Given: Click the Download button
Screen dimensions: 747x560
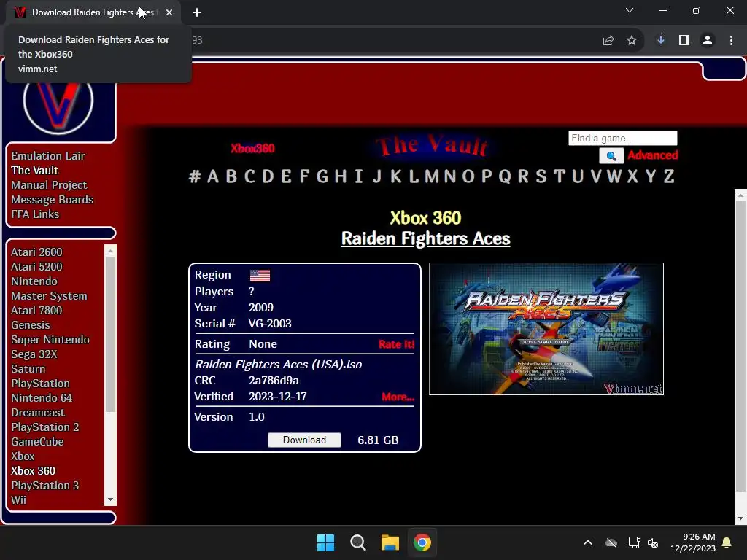Looking at the screenshot, I should click(304, 440).
